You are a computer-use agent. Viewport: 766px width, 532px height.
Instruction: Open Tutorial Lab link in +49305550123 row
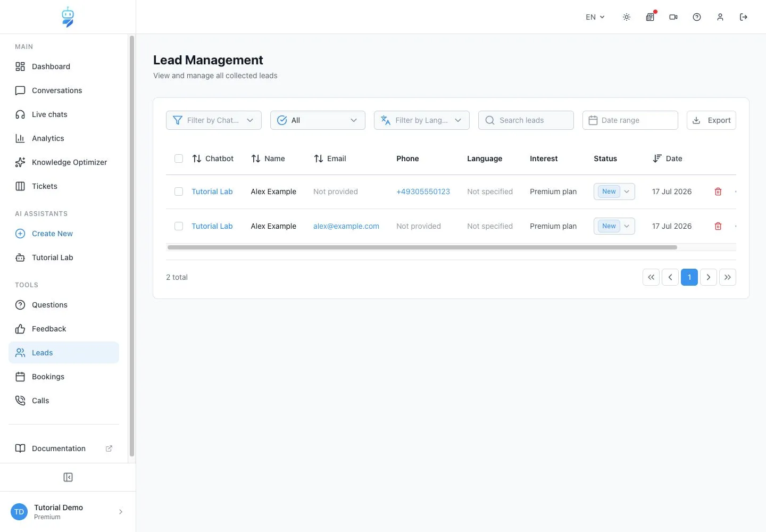[212, 192]
